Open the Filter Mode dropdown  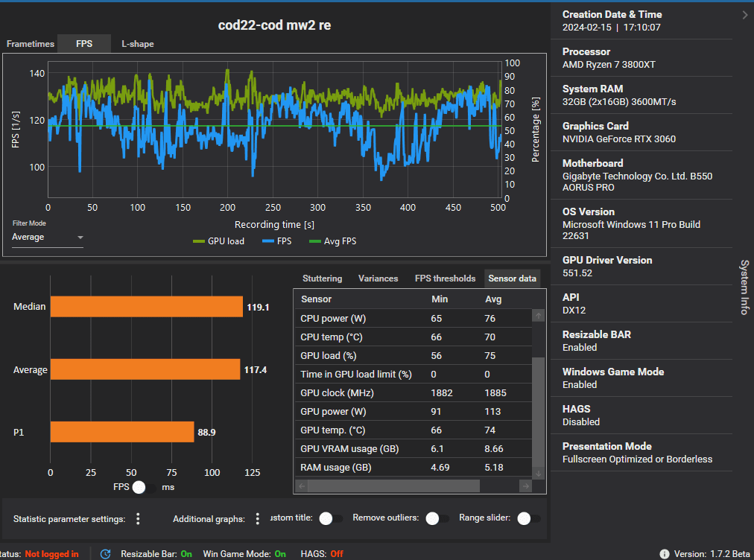48,238
